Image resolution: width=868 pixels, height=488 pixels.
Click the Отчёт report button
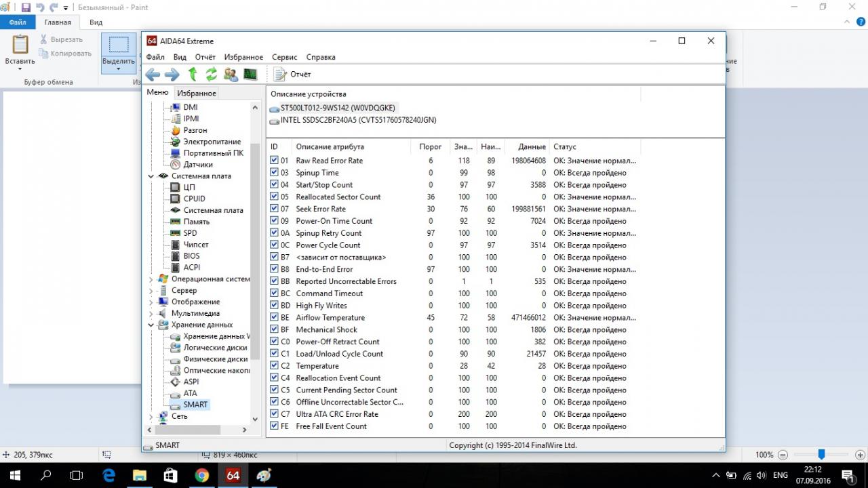[293, 75]
